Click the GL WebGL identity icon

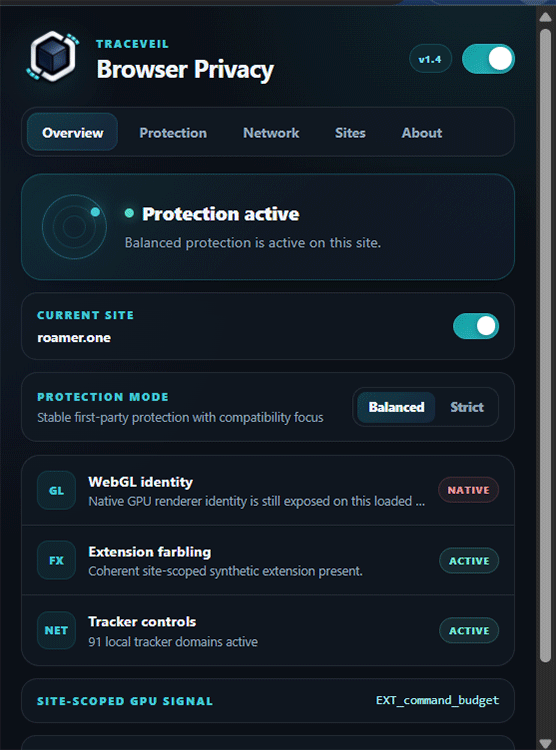[x=56, y=490]
